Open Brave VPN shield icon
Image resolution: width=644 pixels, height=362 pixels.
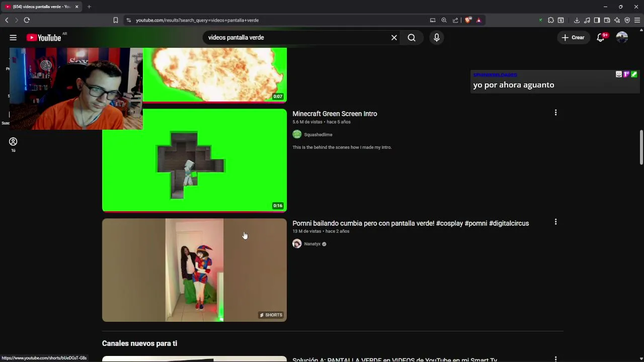[x=627, y=20]
